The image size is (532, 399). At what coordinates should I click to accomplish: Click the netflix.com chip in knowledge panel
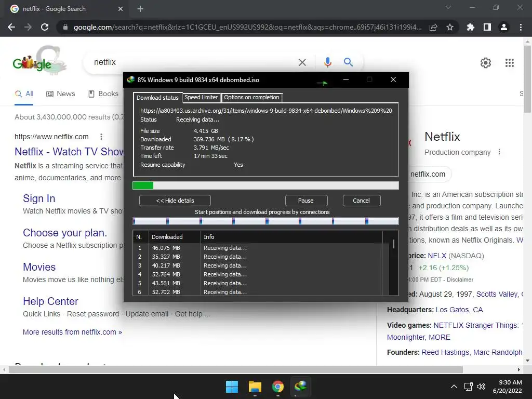(428, 174)
